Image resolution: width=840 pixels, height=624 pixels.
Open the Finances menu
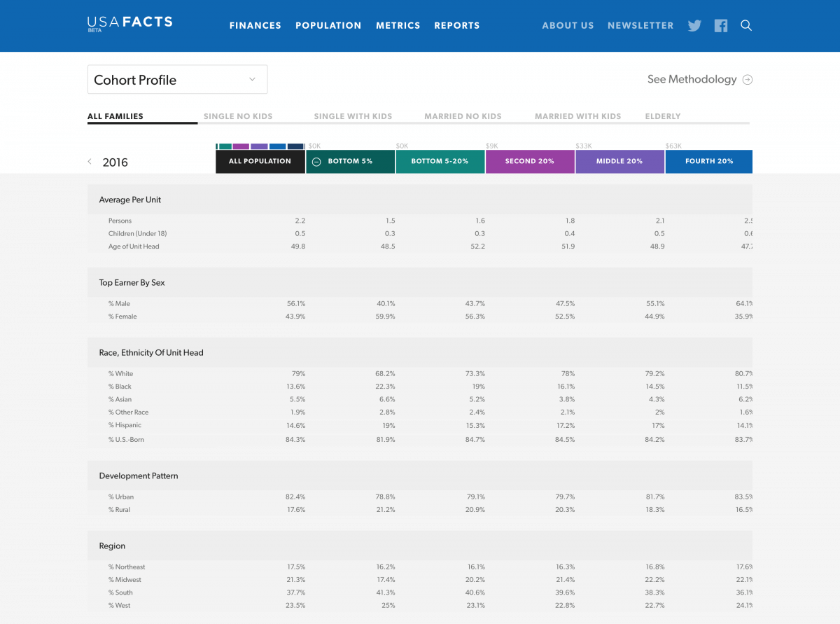[x=255, y=26]
